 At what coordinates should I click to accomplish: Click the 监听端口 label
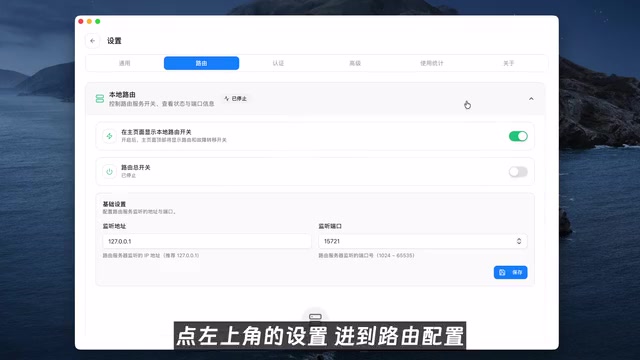coord(330,226)
